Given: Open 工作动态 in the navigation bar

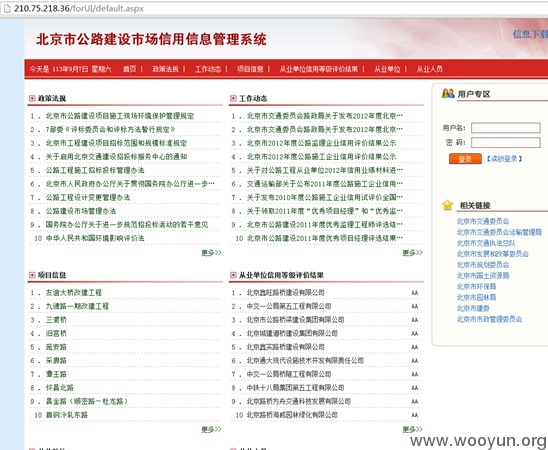Looking at the screenshot, I should click(x=208, y=69).
